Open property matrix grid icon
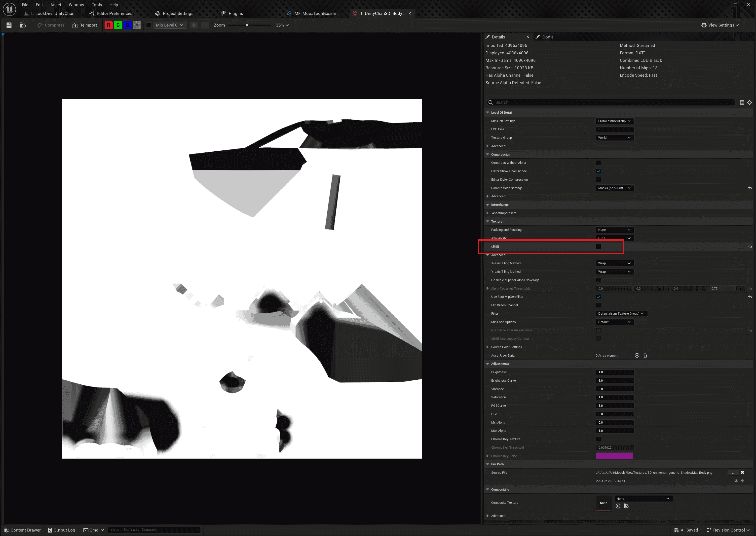Screen dimensions: 756x536 [x=742, y=103]
